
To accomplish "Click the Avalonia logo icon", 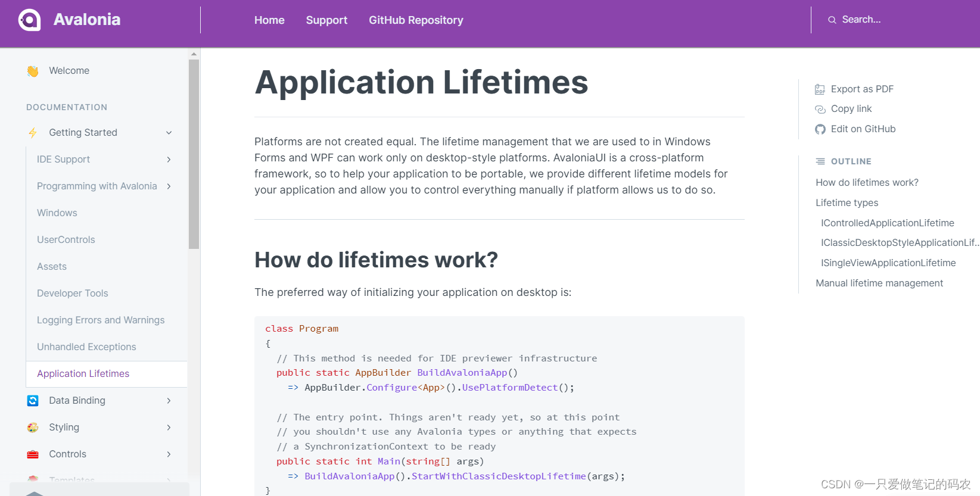I will pyautogui.click(x=29, y=20).
